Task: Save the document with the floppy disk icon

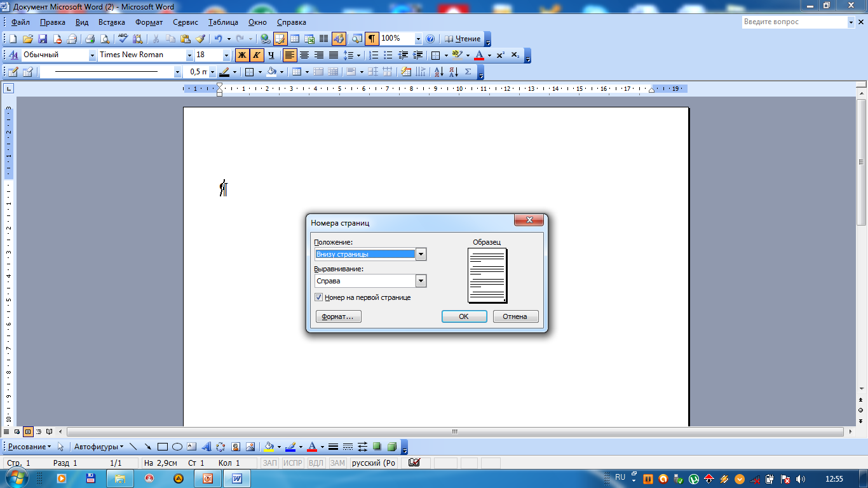Action: click(x=43, y=39)
